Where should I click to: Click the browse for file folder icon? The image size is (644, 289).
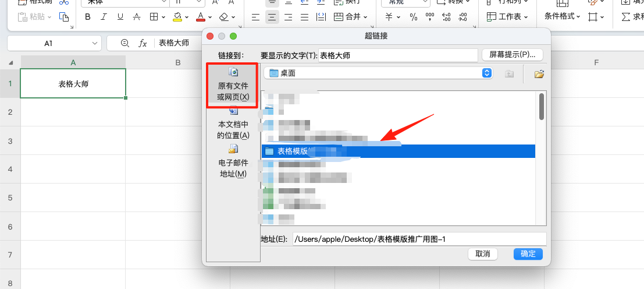click(539, 73)
